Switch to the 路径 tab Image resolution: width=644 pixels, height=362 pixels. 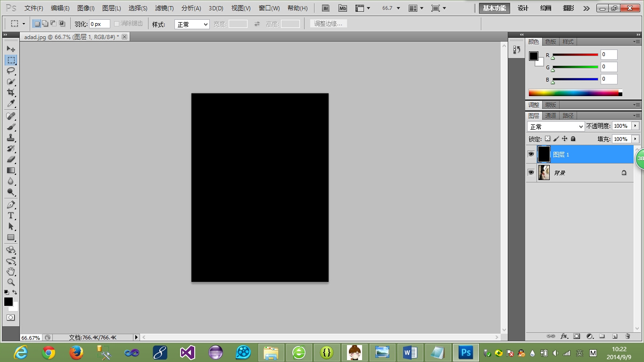pyautogui.click(x=568, y=115)
